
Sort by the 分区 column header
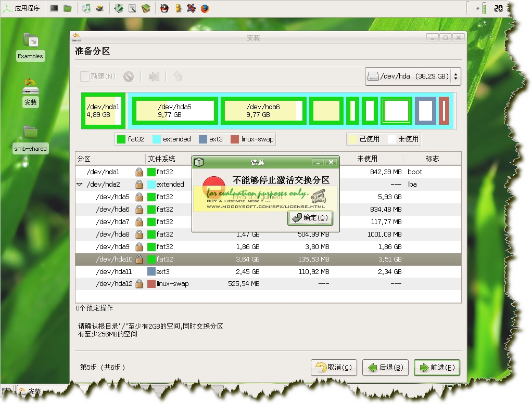click(110, 159)
